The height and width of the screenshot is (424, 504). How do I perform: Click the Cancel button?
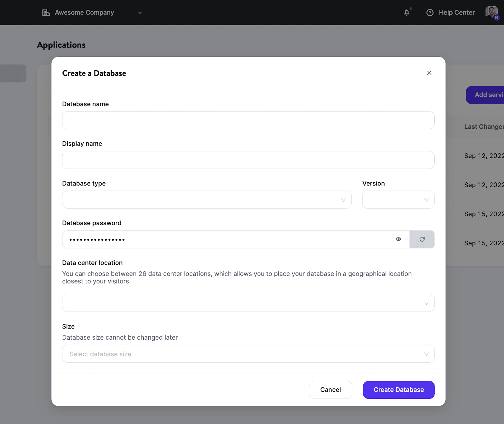click(x=330, y=390)
